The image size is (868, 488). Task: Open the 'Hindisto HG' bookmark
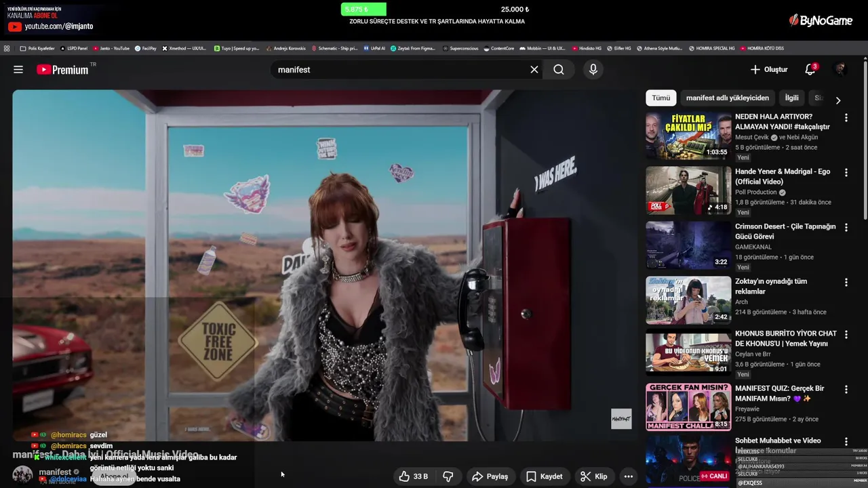(x=587, y=49)
